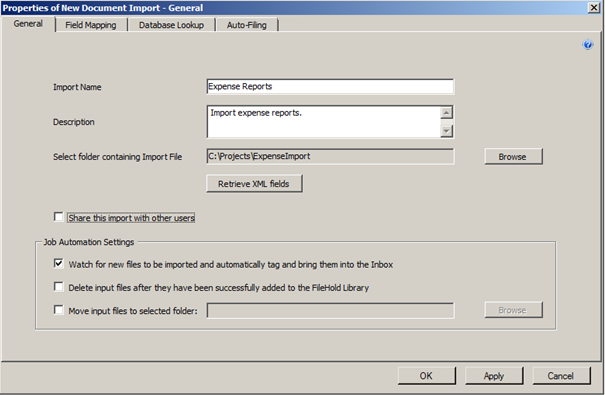The image size is (605, 395).
Task: Click the disabled Browse button for move folder
Action: (x=514, y=310)
